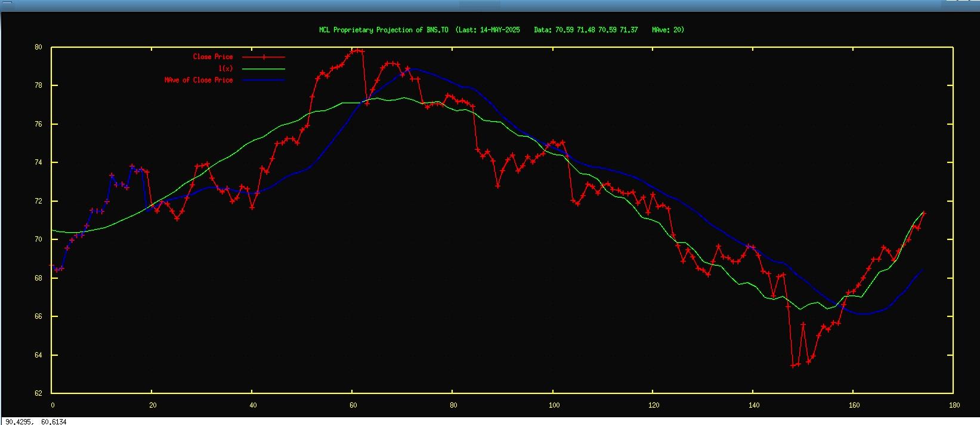
Task: Click the y-axis label 80
Action: (x=39, y=47)
